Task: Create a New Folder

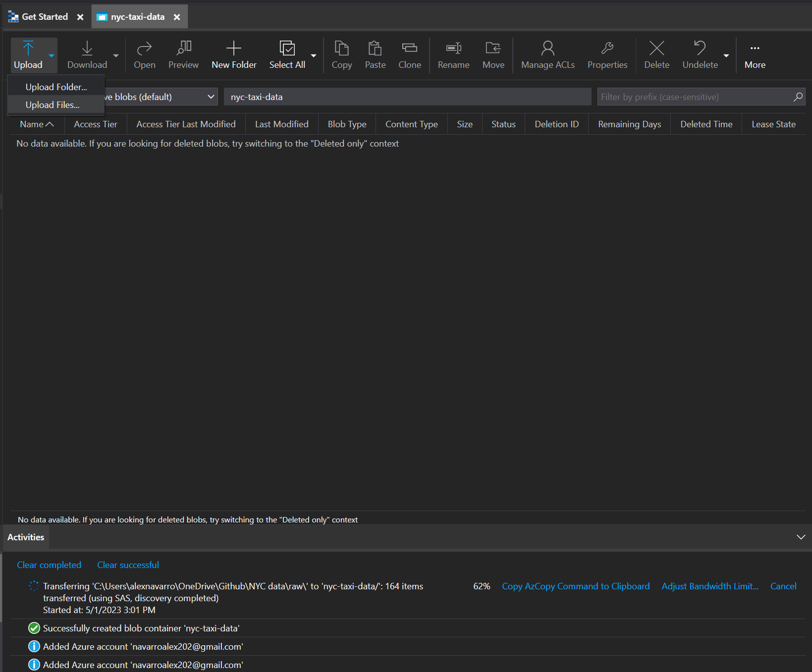Action: coord(234,55)
